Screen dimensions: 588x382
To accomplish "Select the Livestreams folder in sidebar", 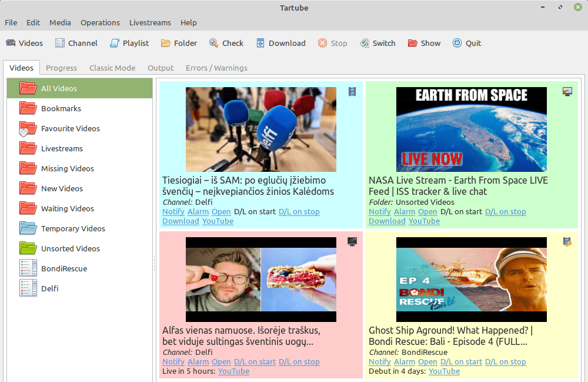I will click(62, 148).
